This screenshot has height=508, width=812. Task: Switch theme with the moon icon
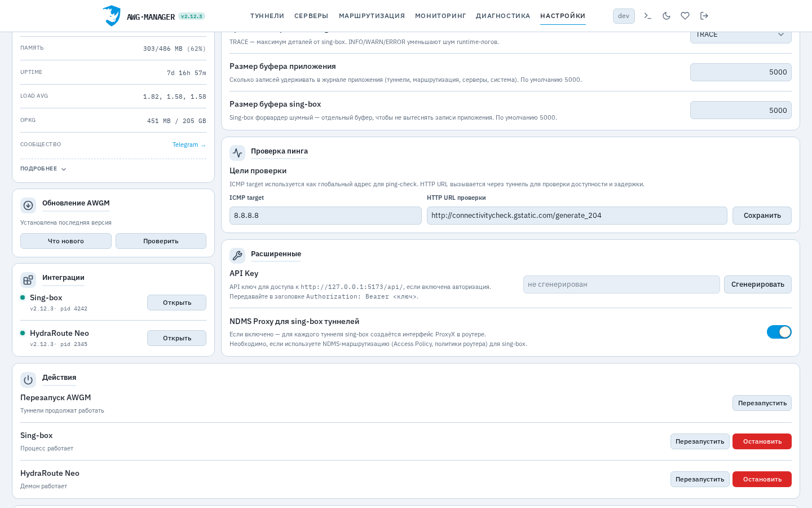pyautogui.click(x=667, y=16)
